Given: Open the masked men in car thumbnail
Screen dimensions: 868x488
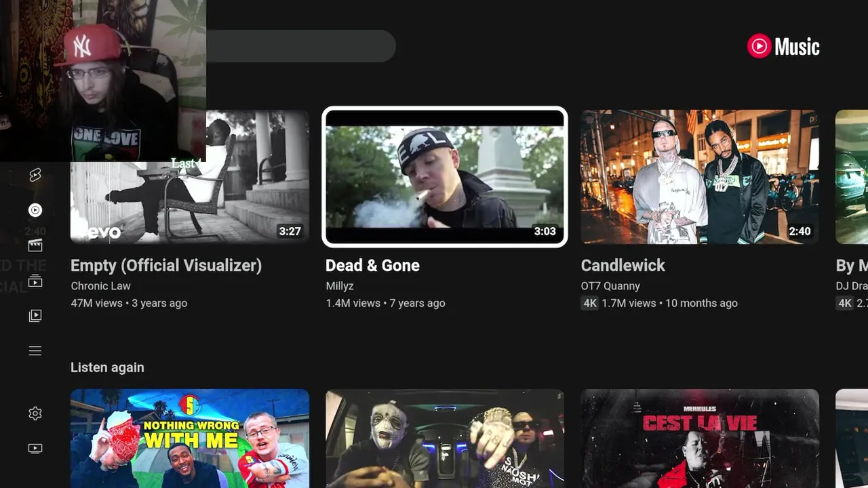Looking at the screenshot, I should click(x=445, y=439).
